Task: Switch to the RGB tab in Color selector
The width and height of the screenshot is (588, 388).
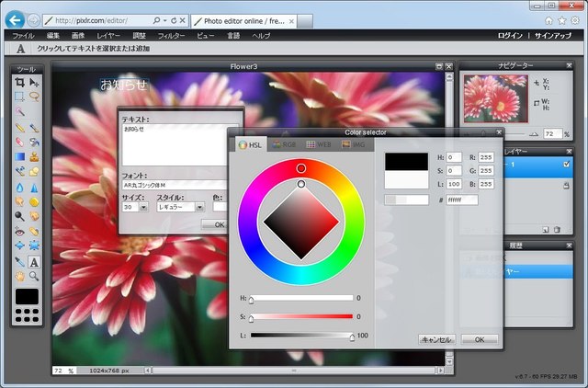Action: coord(286,144)
